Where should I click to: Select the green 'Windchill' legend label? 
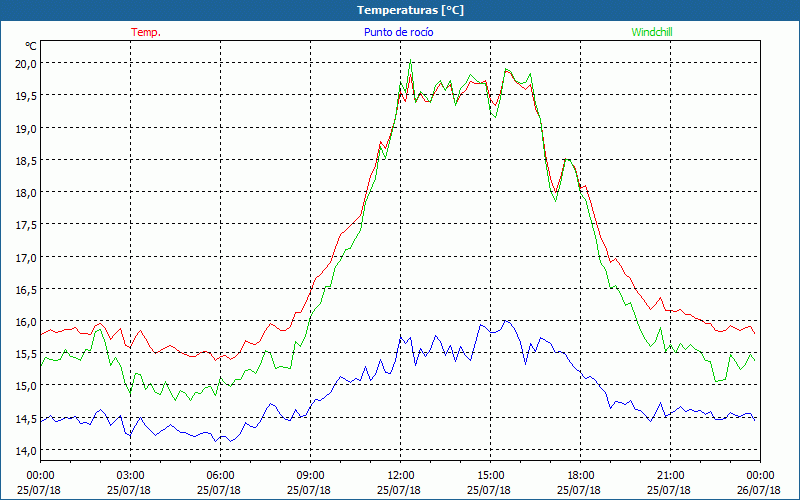pos(652,32)
